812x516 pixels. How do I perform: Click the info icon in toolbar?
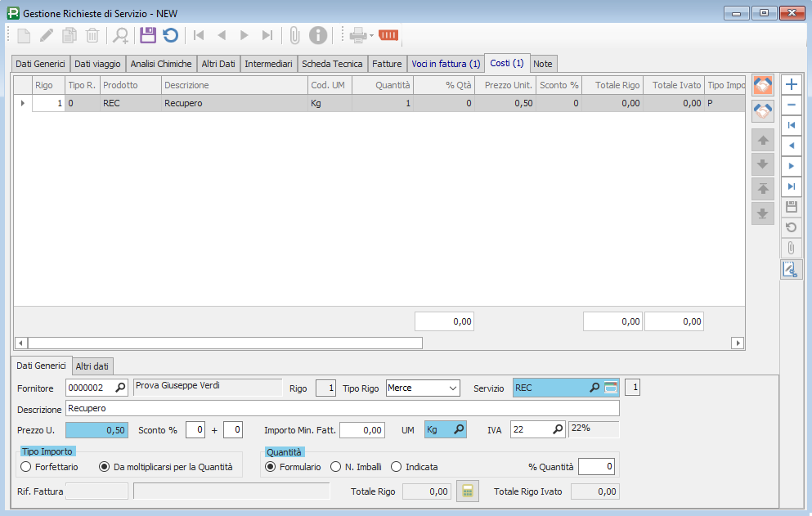coord(317,35)
